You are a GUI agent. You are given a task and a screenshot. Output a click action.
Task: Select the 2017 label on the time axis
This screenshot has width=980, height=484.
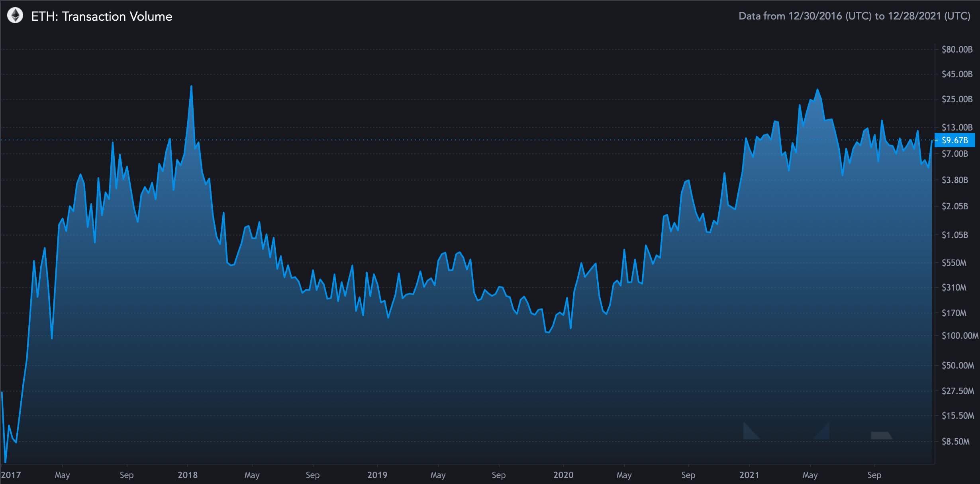[11, 475]
